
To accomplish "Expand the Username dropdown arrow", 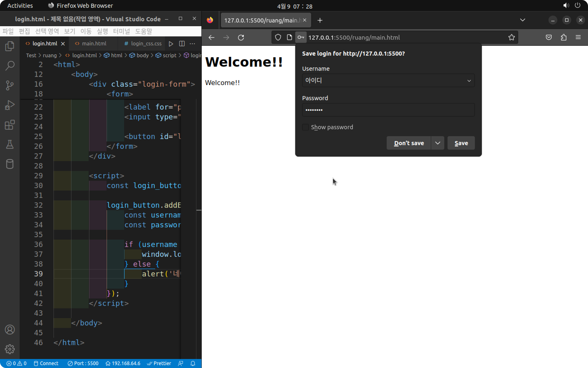I will (x=469, y=81).
